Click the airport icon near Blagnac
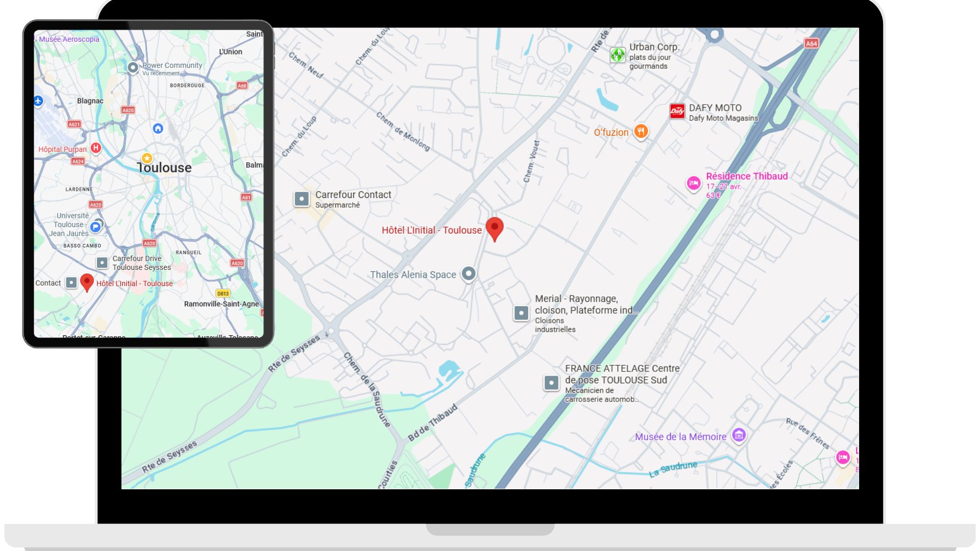Screen dimensions: 980x551 coord(38,101)
